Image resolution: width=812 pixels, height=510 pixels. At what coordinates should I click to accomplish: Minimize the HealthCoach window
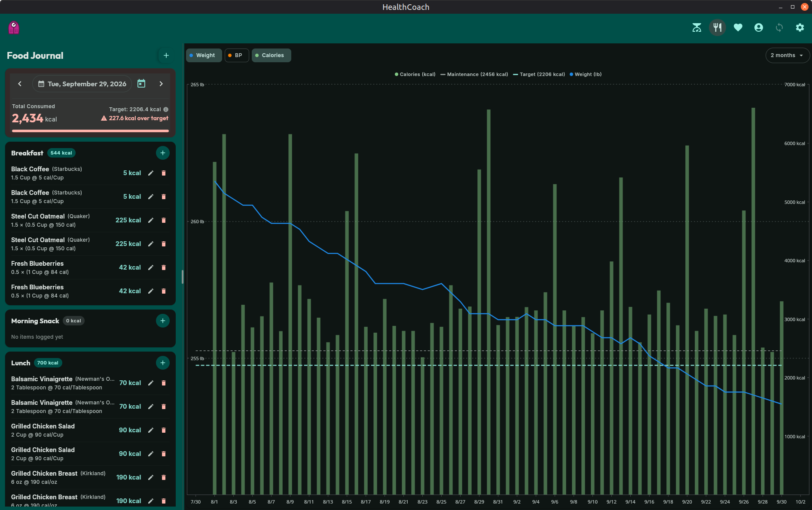[781, 7]
